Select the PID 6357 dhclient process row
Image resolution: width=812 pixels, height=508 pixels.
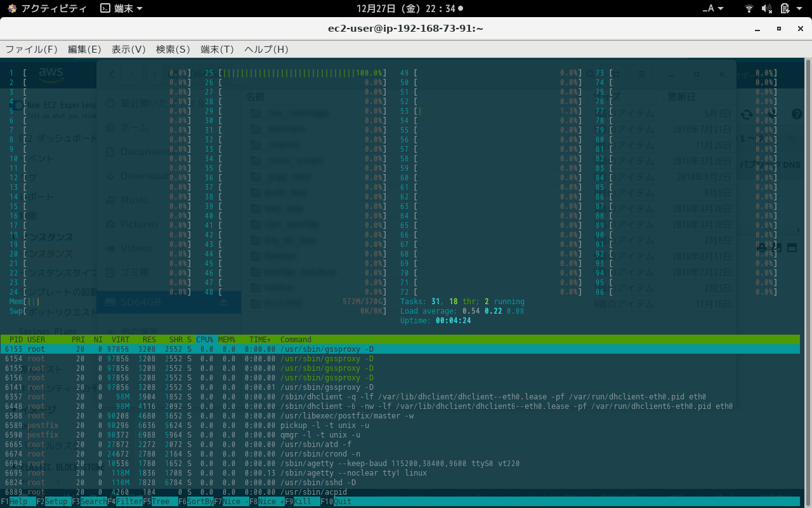400,397
